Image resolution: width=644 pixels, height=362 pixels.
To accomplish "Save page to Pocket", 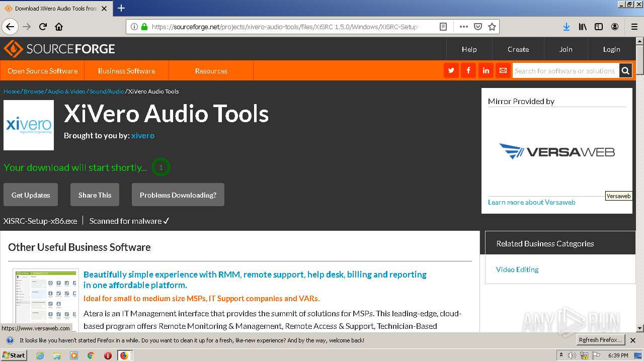I will click(478, 27).
